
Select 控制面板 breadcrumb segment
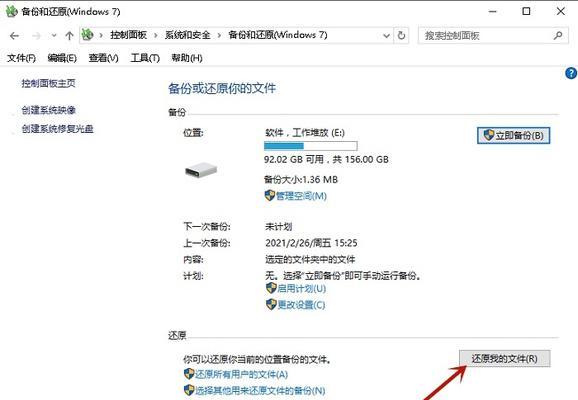click(128, 35)
